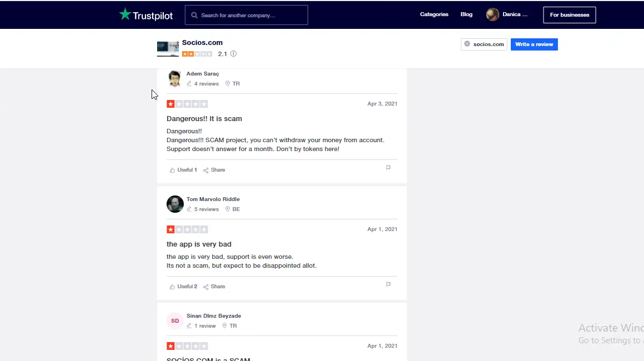
Task: Open the Socios.com company name link
Action: click(202, 43)
